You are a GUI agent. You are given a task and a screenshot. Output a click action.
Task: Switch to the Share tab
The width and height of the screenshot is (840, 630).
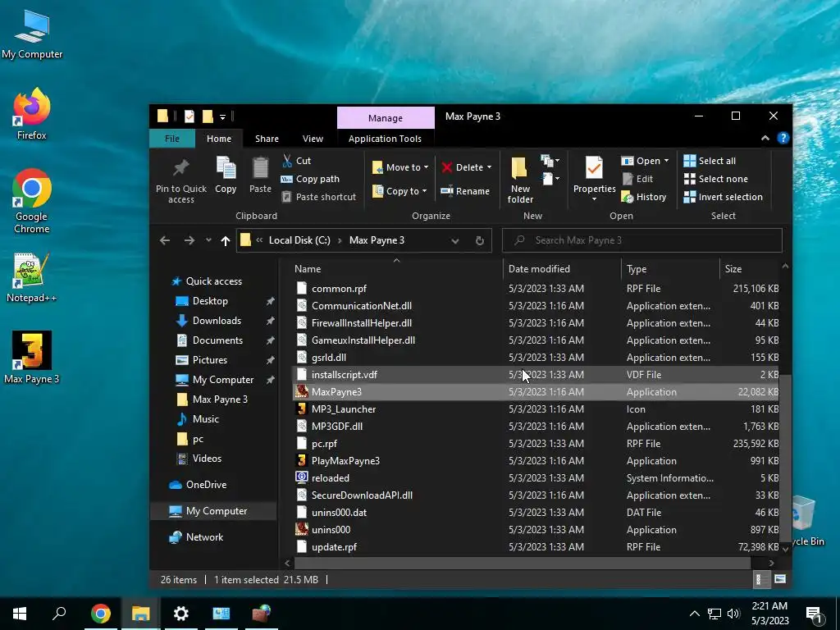267,139
